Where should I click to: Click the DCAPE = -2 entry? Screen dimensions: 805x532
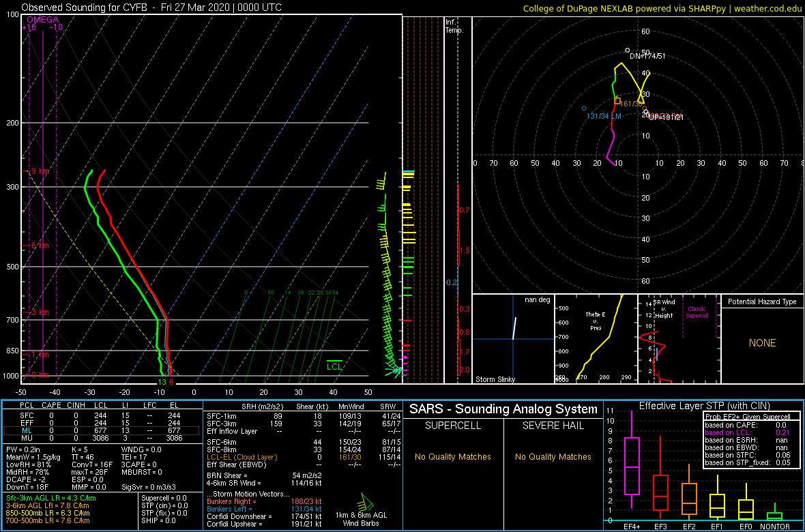(26, 480)
